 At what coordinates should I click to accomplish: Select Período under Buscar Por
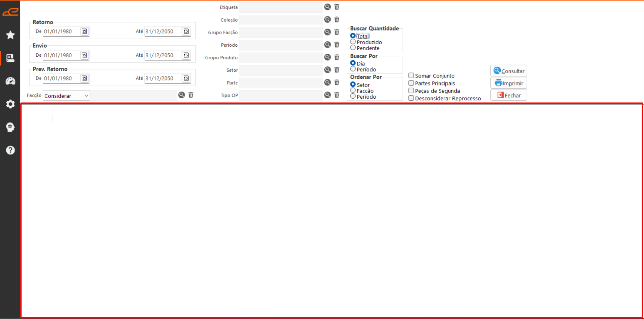click(x=353, y=69)
